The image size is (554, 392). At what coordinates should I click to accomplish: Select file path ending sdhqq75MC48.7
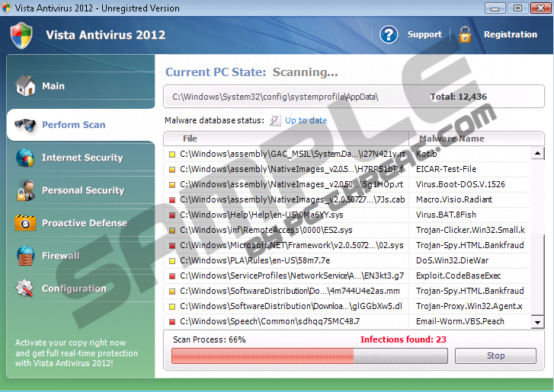(x=270, y=321)
